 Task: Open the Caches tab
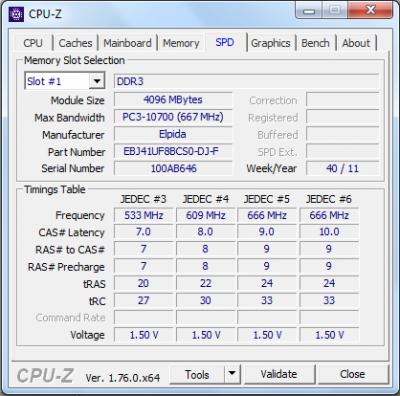point(75,43)
